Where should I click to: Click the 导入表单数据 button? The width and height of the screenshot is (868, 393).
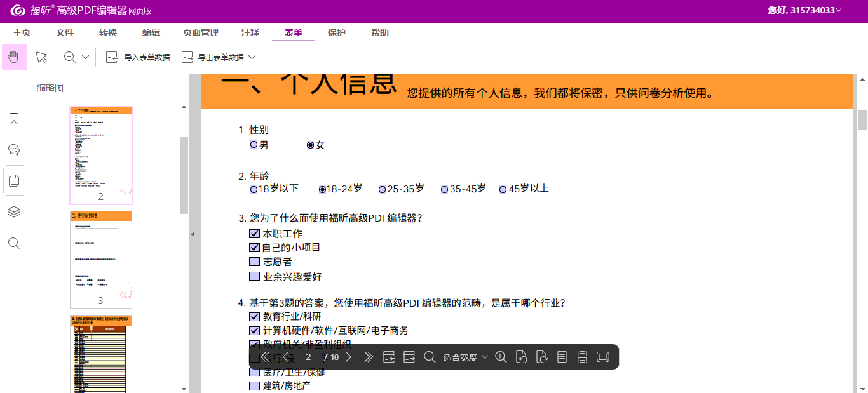(139, 57)
